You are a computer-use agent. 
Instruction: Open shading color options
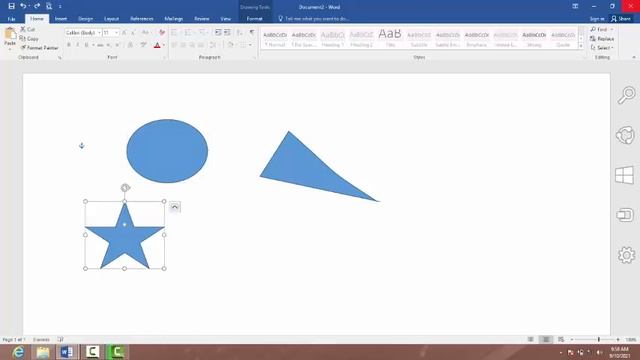click(231, 45)
